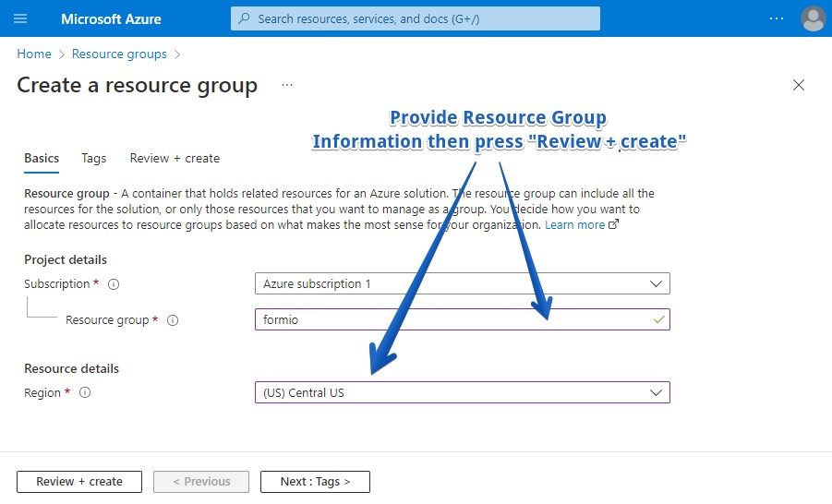
Task: Open the top bar ellipsis menu
Action: point(776,18)
